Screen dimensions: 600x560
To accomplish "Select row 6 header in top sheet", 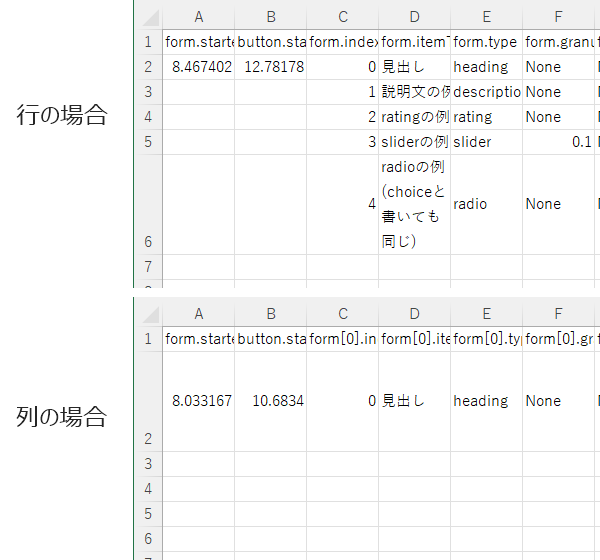I will tap(148, 204).
